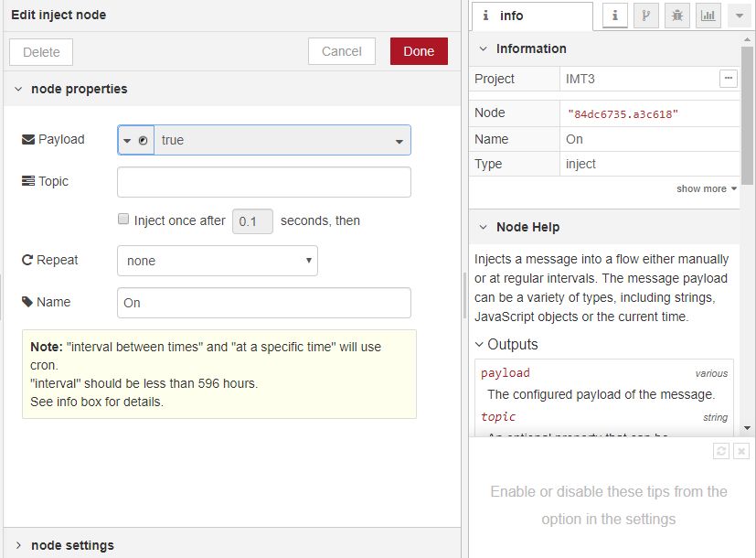Viewport: 756px width, 558px height.
Task: Collapse the node properties section
Action: [x=18, y=89]
